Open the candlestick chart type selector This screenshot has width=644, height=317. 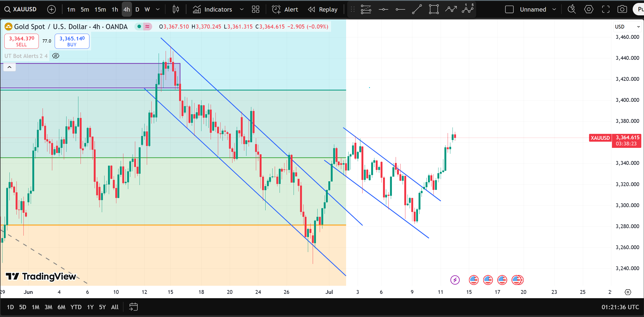pos(176,9)
